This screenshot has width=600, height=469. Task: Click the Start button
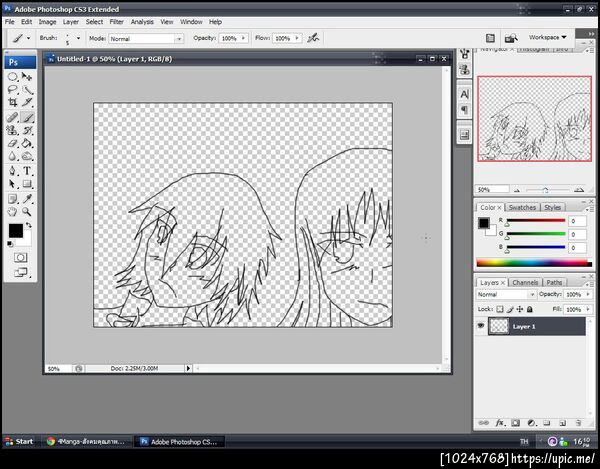pyautogui.click(x=19, y=441)
